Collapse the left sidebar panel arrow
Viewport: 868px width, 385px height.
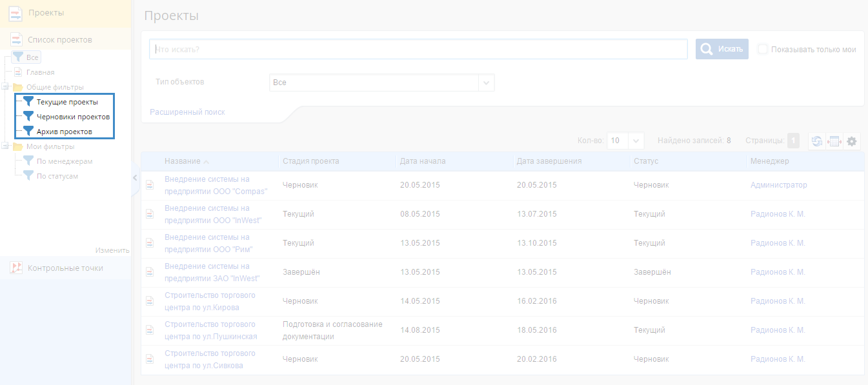135,177
